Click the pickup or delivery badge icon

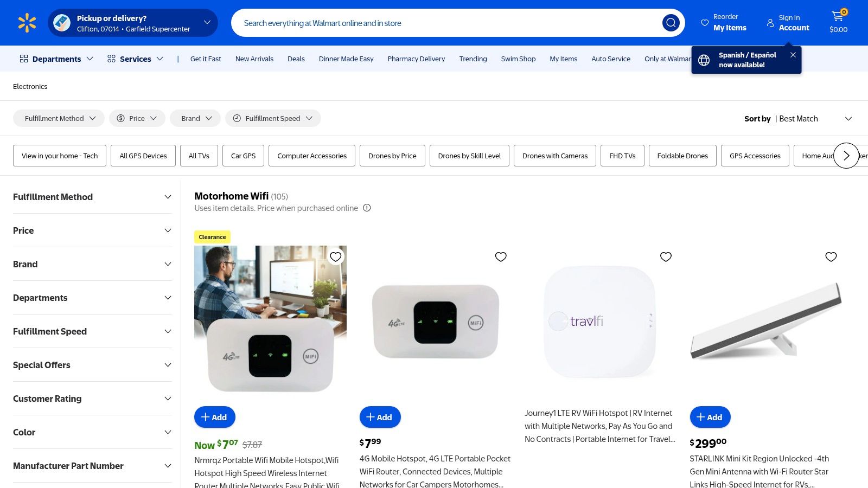click(62, 23)
